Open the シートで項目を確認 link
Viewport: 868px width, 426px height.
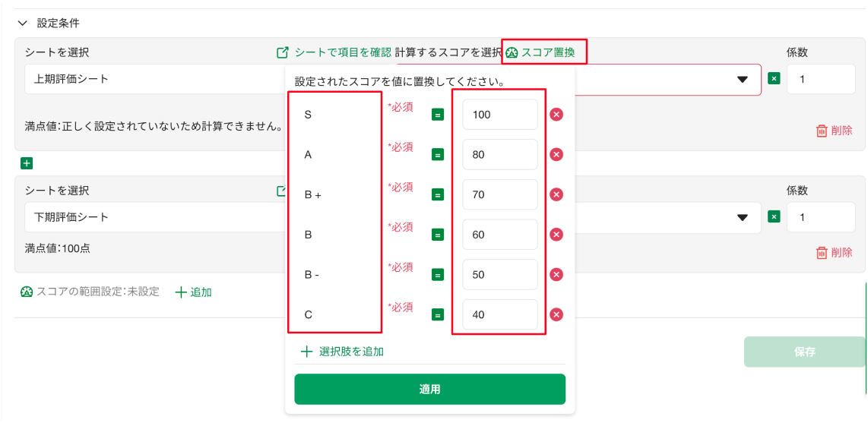tap(334, 52)
